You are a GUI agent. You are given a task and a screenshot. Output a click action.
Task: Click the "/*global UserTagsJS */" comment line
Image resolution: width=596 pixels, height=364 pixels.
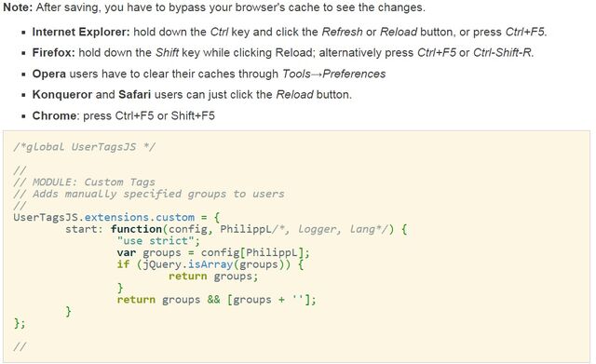tap(85, 147)
